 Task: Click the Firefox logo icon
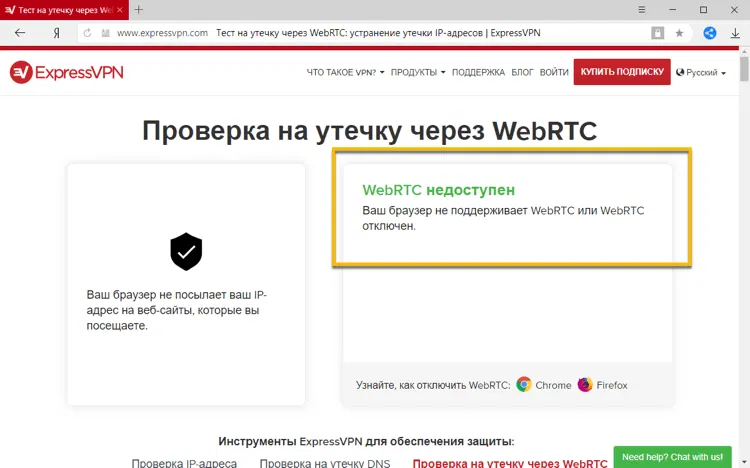pyautogui.click(x=585, y=385)
